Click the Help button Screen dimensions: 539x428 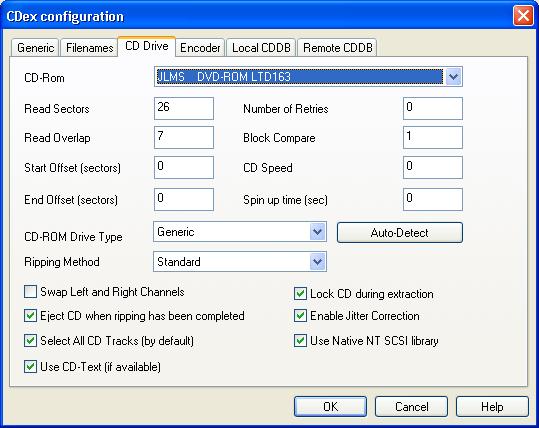(492, 407)
